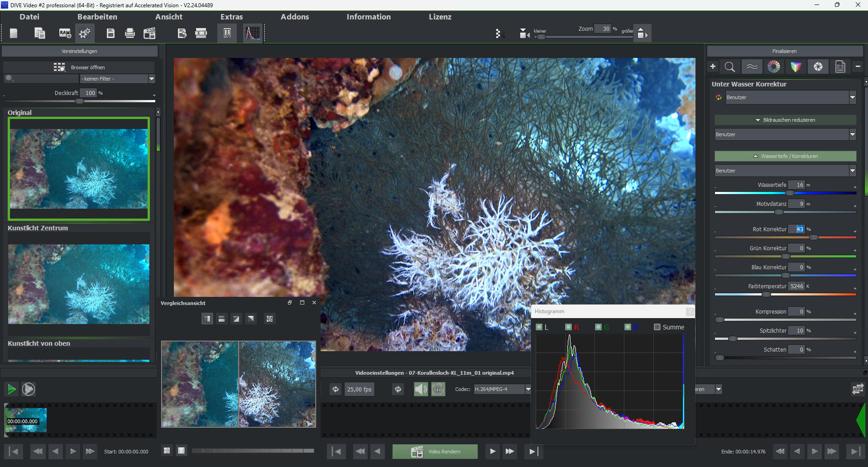The image size is (868, 467).
Task: Click the printer icon in toolbar
Action: click(x=130, y=33)
